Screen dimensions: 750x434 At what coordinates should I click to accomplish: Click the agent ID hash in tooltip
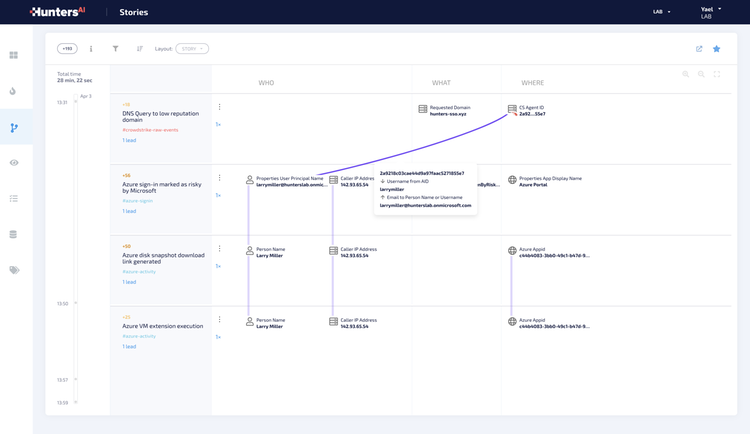pyautogui.click(x=422, y=173)
